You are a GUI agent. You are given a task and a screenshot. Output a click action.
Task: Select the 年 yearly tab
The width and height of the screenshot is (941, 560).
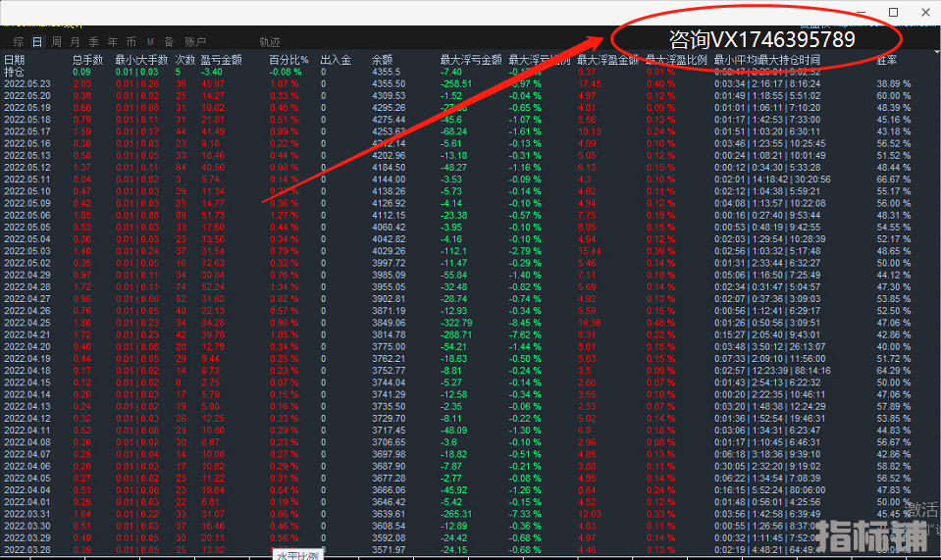pos(113,42)
